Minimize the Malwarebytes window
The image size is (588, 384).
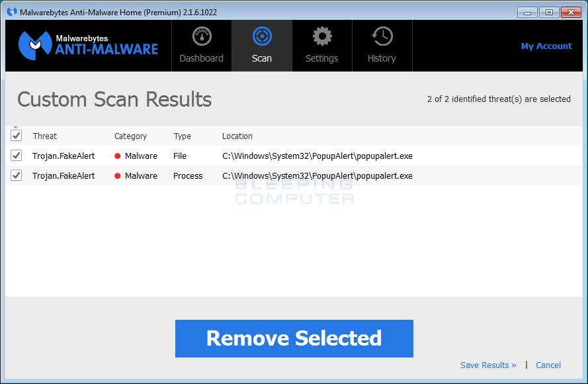527,13
